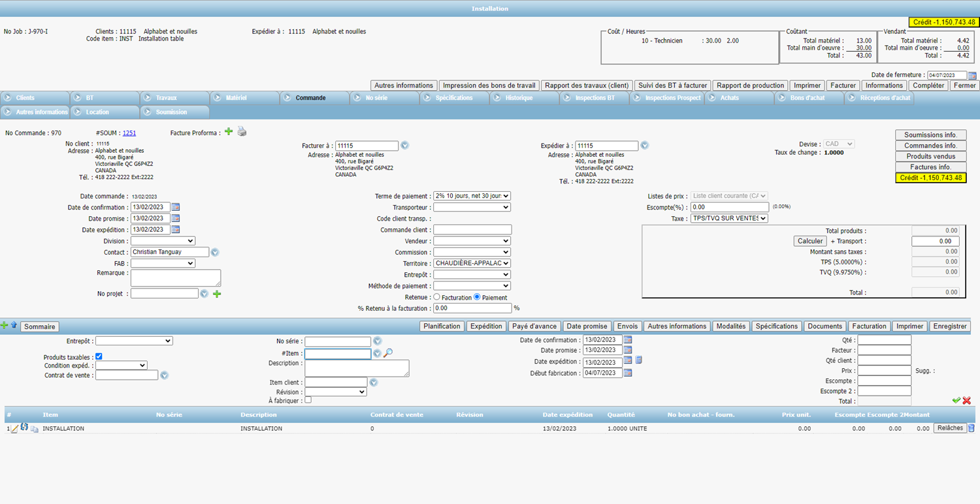The height and width of the screenshot is (504, 980).
Task: Delete INSTALLATION line with trash icon
Action: click(x=972, y=428)
